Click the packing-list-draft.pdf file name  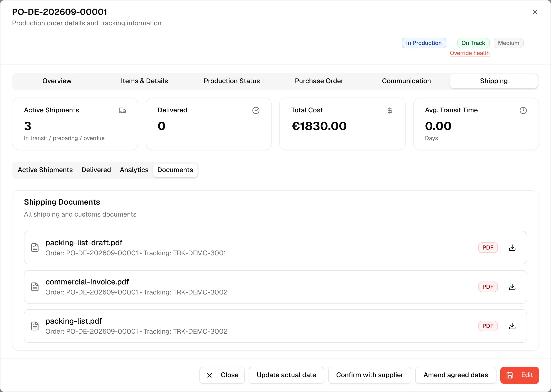pyautogui.click(x=84, y=243)
